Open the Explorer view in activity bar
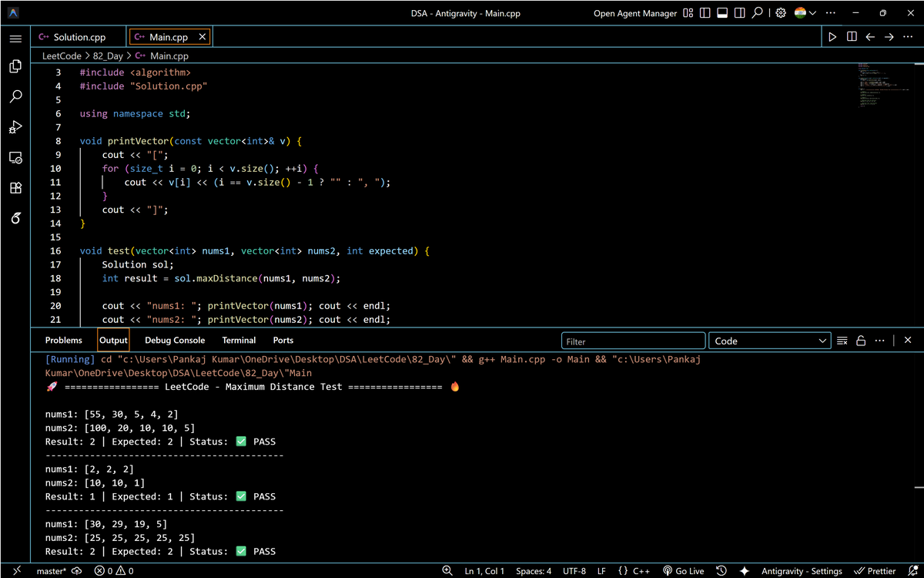 15,67
